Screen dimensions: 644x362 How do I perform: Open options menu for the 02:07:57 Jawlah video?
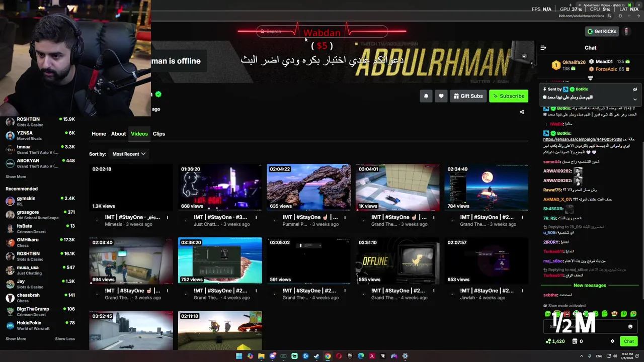(522, 291)
